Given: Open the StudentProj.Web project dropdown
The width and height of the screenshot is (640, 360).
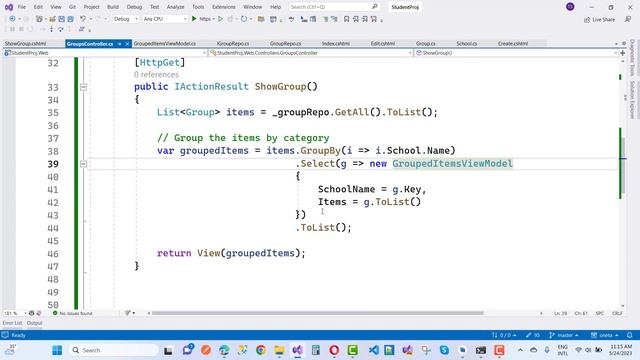Looking at the screenshot, I should tap(105, 53).
